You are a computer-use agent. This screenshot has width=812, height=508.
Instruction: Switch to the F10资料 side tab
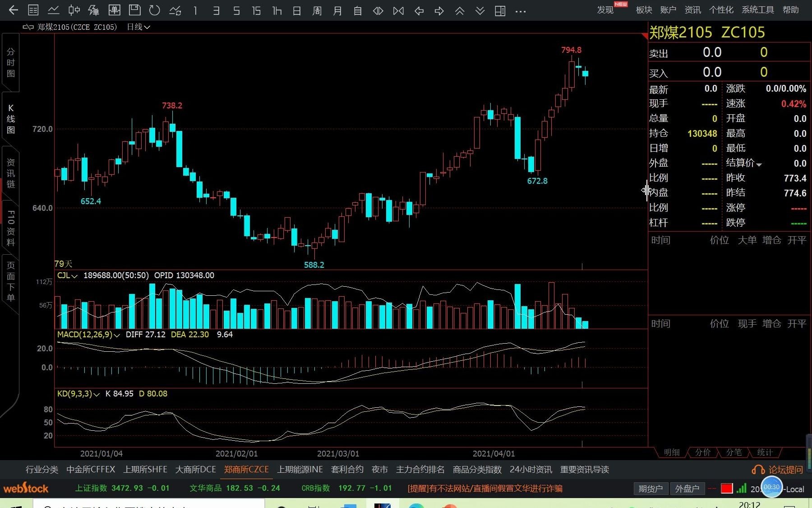click(x=10, y=228)
